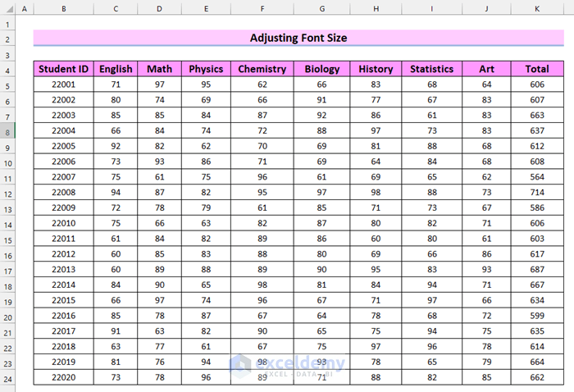Select row 18 header
The image size is (574, 392).
click(x=7, y=286)
